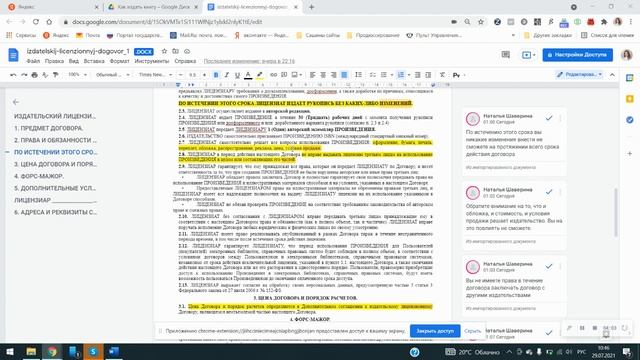Resolve comment from 01:03 with checkmark
Image resolution: width=640 pixels, height=360 pixels.
click(x=549, y=266)
